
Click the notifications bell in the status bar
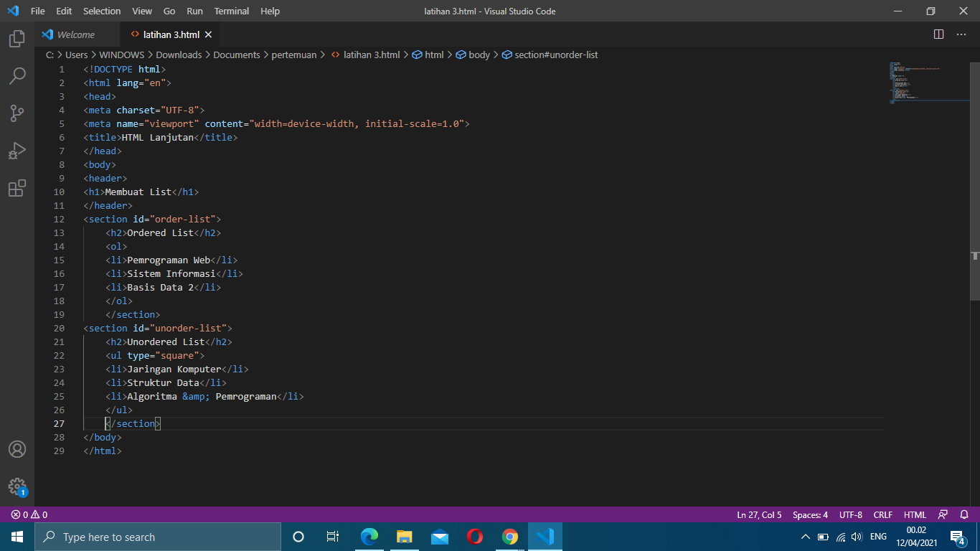(x=963, y=514)
